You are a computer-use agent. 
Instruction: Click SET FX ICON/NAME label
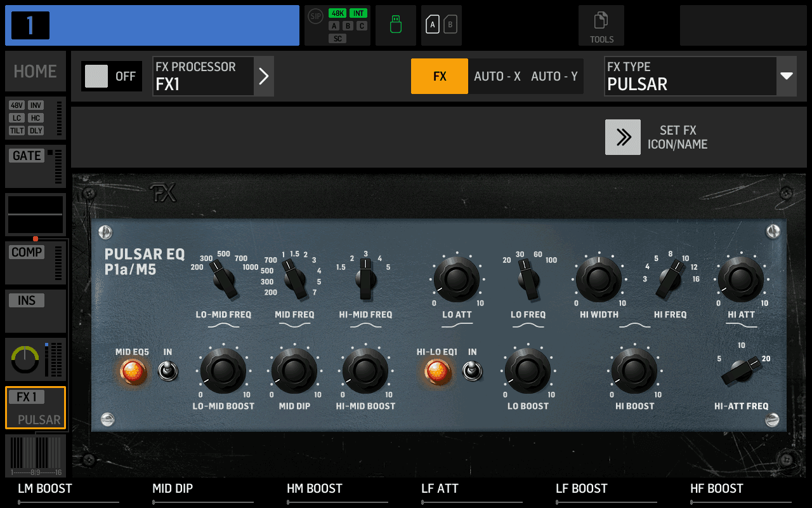point(678,137)
